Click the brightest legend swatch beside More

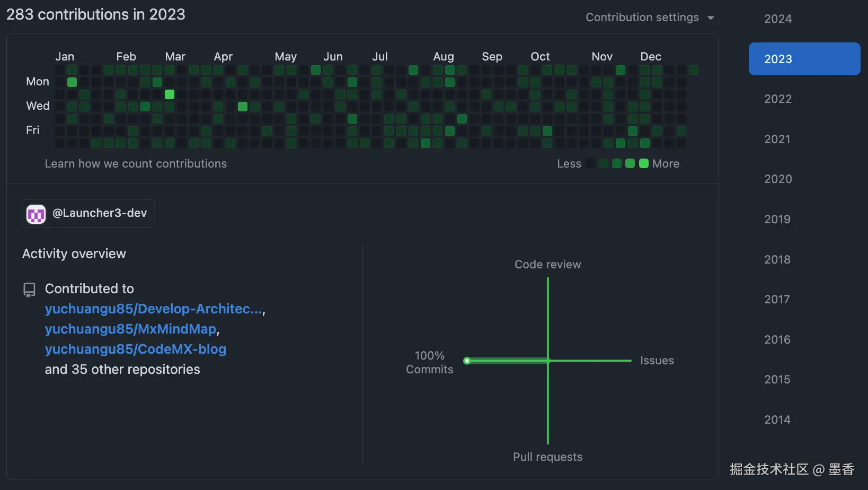[x=644, y=163]
